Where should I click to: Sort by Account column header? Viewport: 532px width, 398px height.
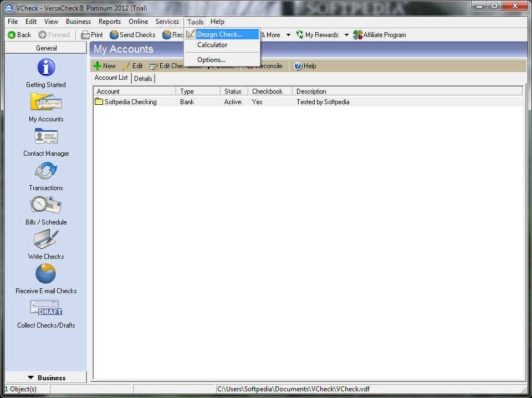click(135, 91)
